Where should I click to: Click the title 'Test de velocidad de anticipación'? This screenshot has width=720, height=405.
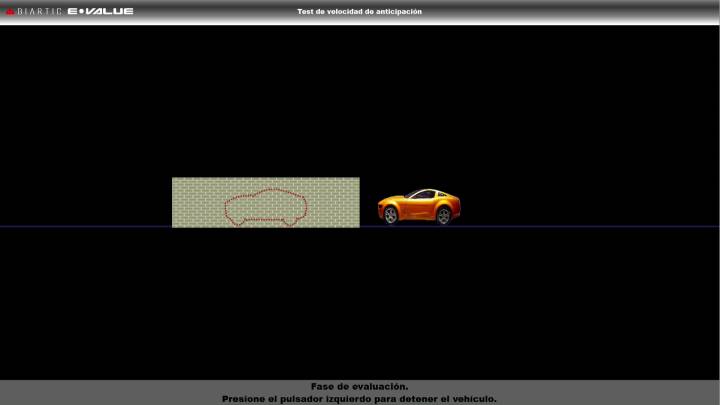(359, 11)
